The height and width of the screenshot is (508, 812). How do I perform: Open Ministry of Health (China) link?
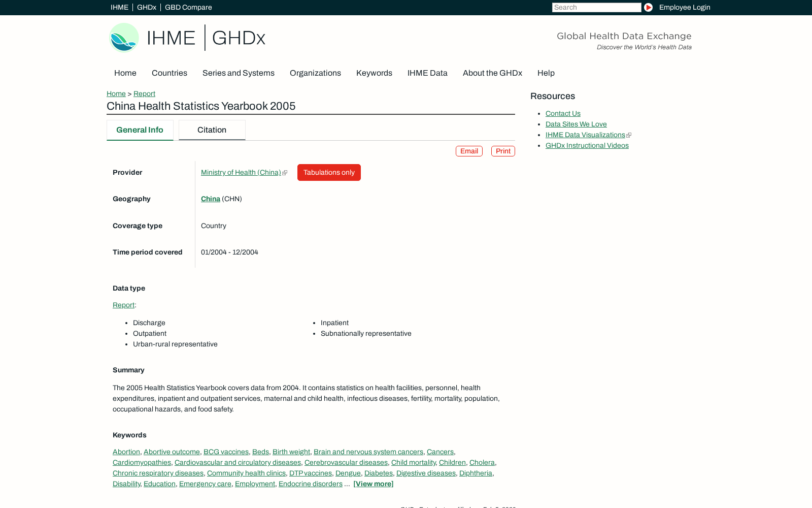[241, 172]
